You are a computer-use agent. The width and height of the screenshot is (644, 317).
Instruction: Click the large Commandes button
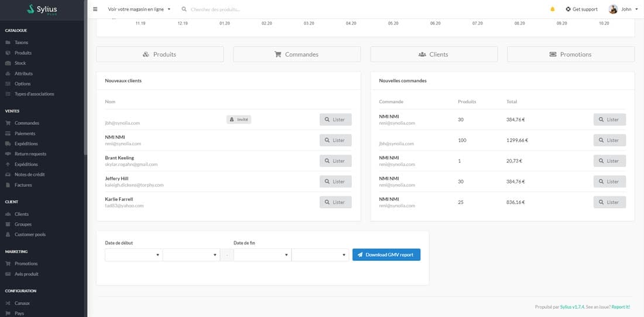(x=297, y=54)
